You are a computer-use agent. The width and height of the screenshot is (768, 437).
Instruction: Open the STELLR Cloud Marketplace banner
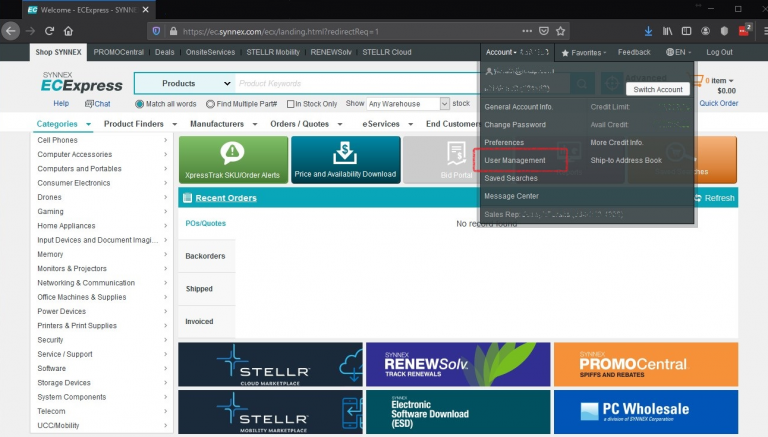(x=270, y=364)
